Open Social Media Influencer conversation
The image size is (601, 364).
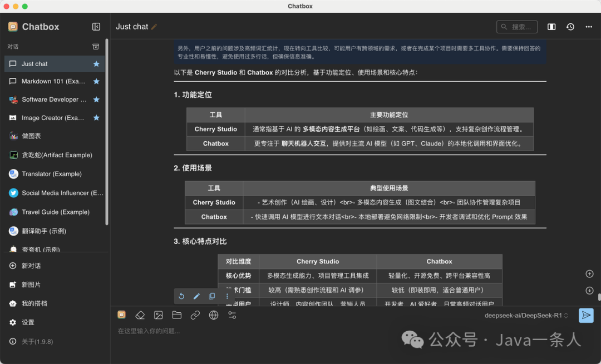(x=54, y=193)
